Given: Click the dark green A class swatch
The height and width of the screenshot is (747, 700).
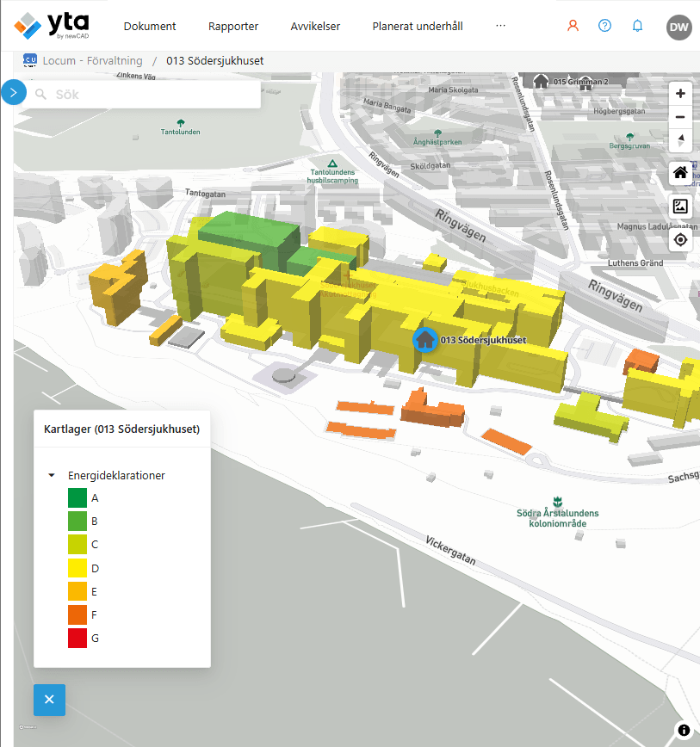Looking at the screenshot, I should [77, 497].
